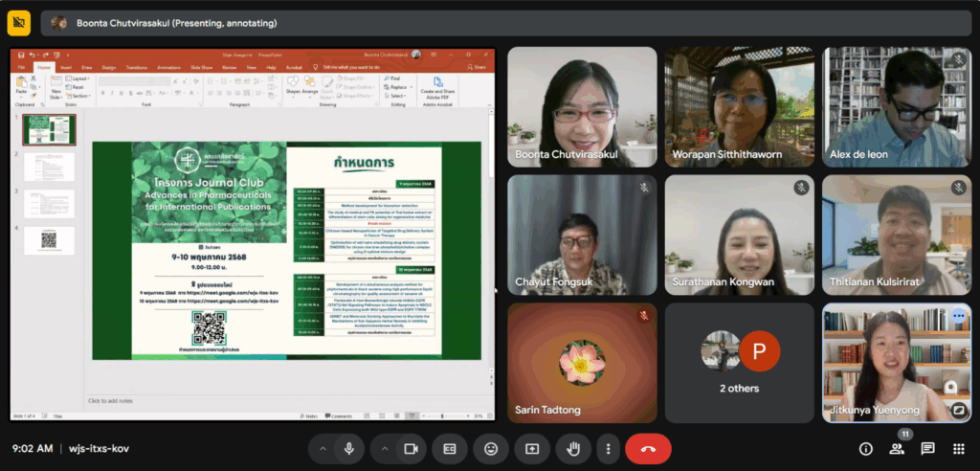Screen dimensions: 980x471
Task: Open the font size combo box
Action: coord(161,80)
